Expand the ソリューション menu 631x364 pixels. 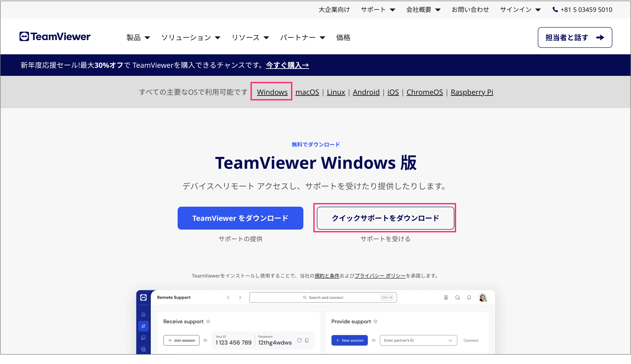point(191,37)
